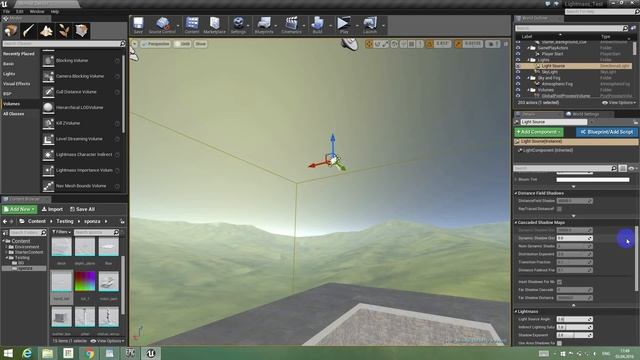This screenshot has width=640, height=360.
Task: Select the Foliage mode icon
Action: pyautogui.click(x=64, y=31)
